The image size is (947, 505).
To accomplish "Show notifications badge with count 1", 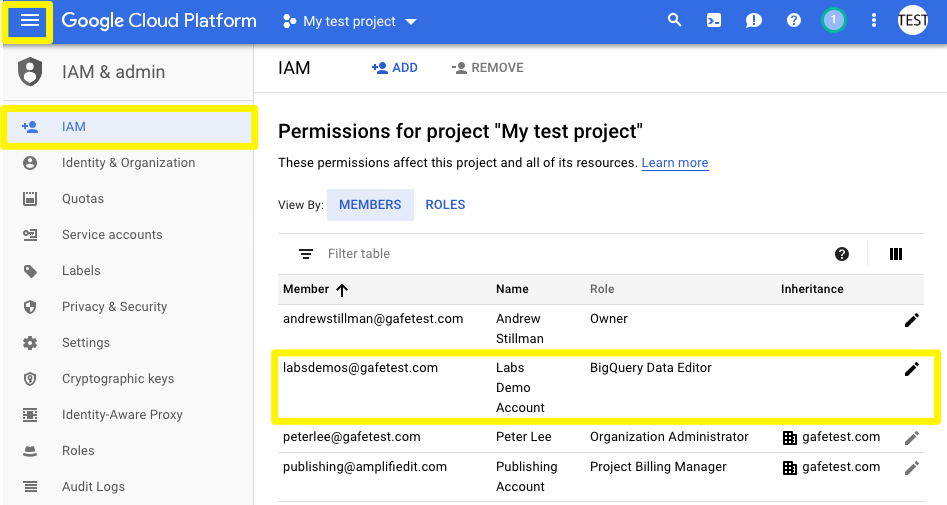I will pos(833,21).
